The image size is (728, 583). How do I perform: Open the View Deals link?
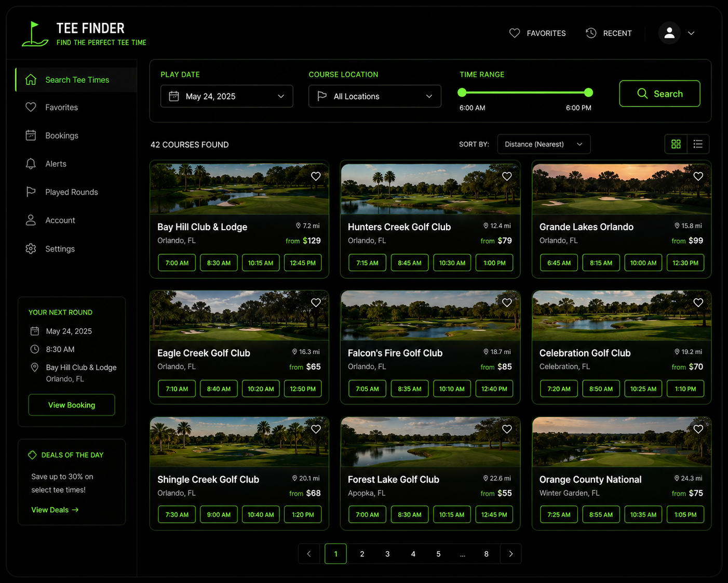click(x=55, y=510)
